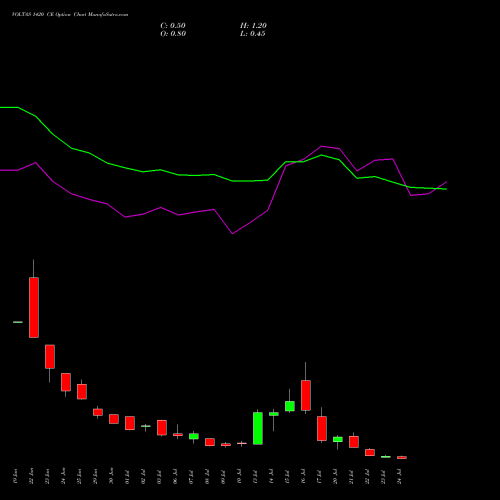Screen dimensions: 500x500
Task: Select the '22 Jul' date label
Action: click(367, 477)
